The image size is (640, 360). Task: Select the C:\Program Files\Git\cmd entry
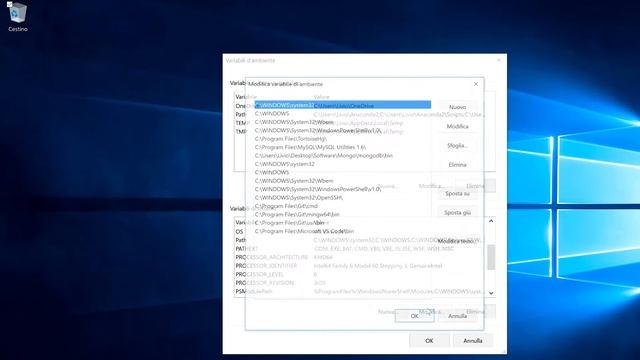342,206
